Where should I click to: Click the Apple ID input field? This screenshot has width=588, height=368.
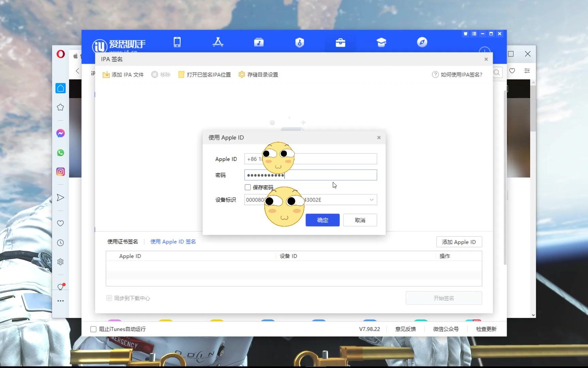pos(310,159)
